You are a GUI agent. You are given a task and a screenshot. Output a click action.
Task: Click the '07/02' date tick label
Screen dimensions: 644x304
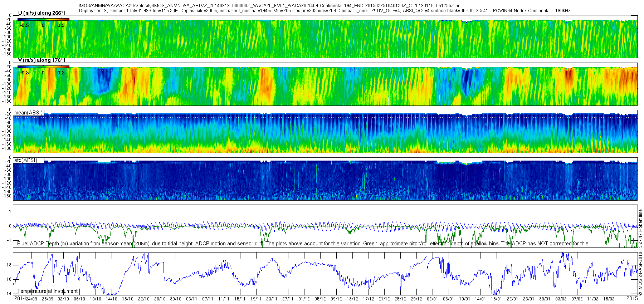(577, 299)
